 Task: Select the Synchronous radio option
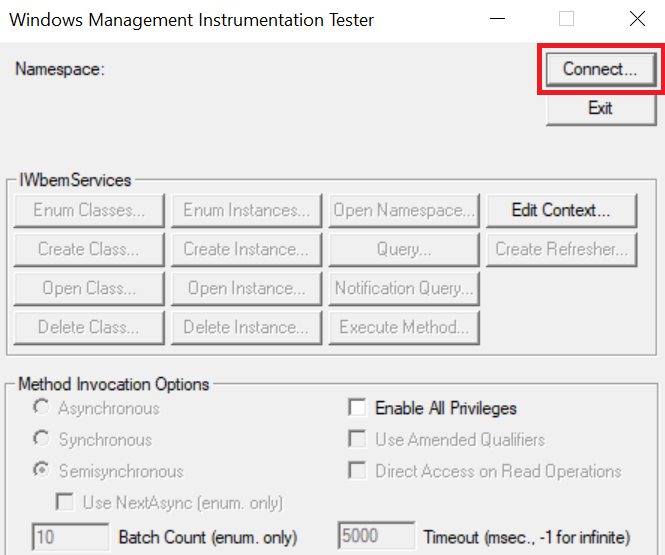(42, 439)
